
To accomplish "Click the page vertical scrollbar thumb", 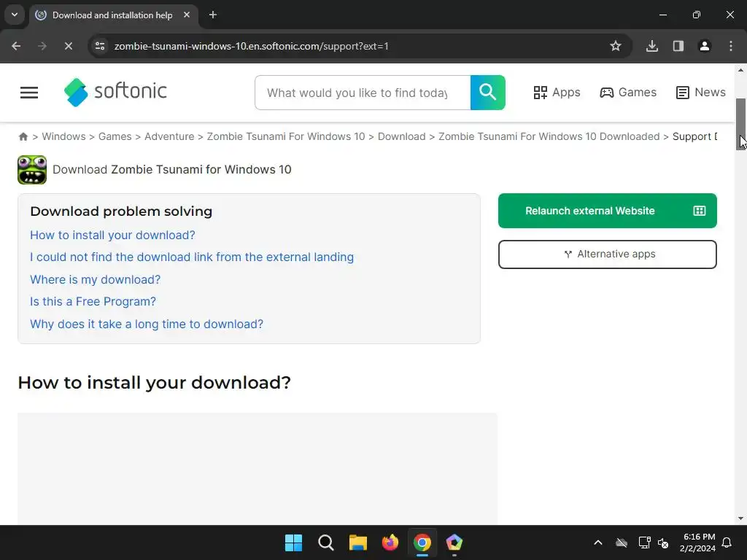I will click(741, 124).
